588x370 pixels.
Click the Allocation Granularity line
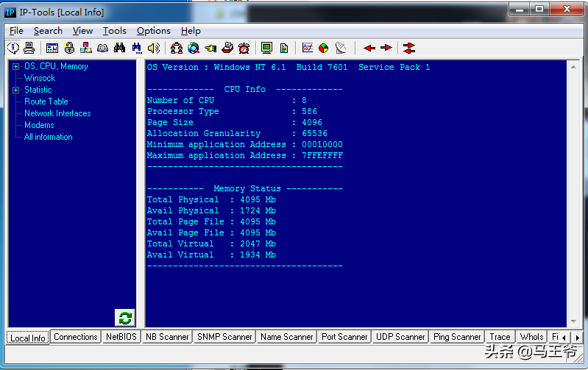(x=237, y=133)
